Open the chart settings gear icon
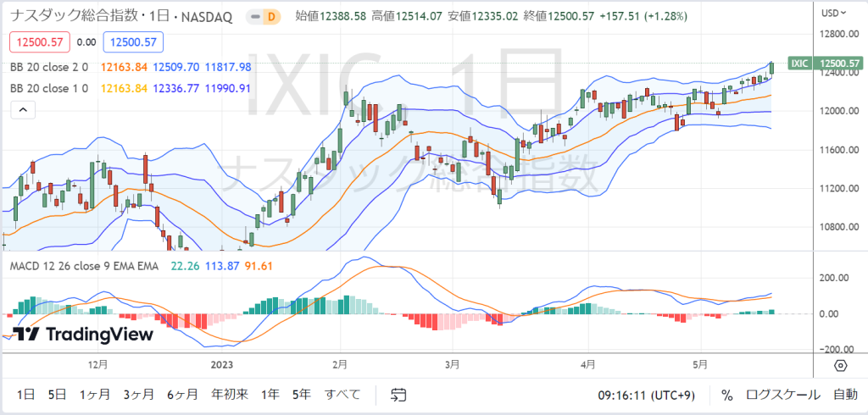The height and width of the screenshot is (415, 868). [840, 365]
